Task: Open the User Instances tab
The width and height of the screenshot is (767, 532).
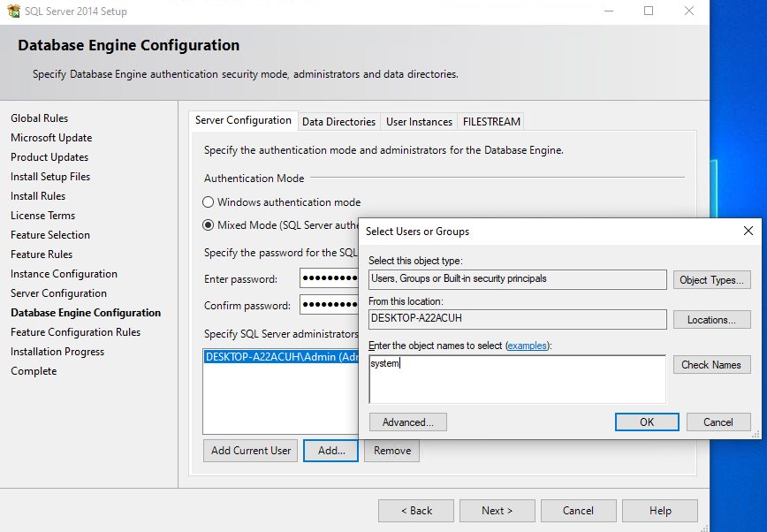Action: (419, 122)
